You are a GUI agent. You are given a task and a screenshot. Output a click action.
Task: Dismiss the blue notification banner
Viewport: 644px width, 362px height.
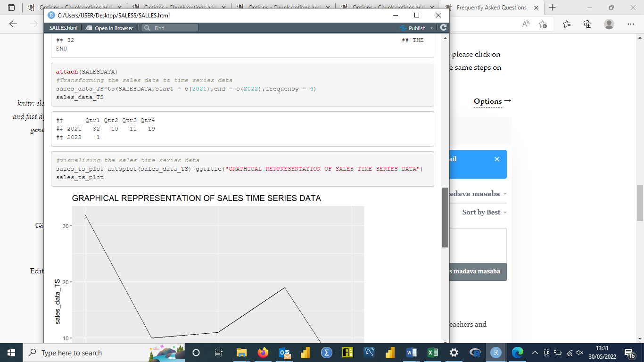tap(496, 159)
